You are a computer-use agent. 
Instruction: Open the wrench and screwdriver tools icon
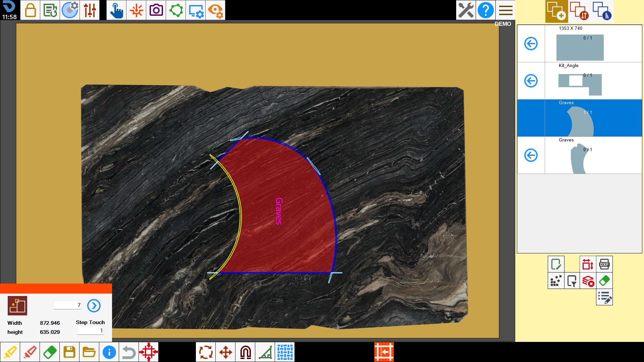(x=466, y=10)
